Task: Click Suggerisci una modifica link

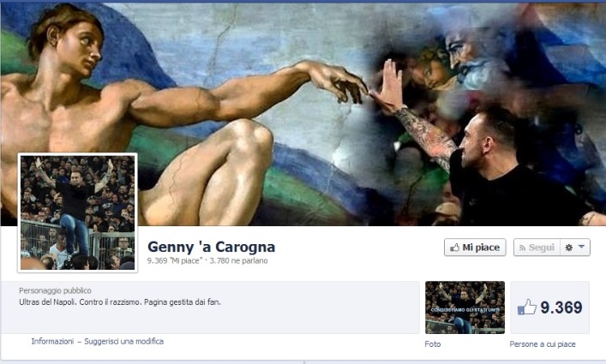Action: [123, 341]
